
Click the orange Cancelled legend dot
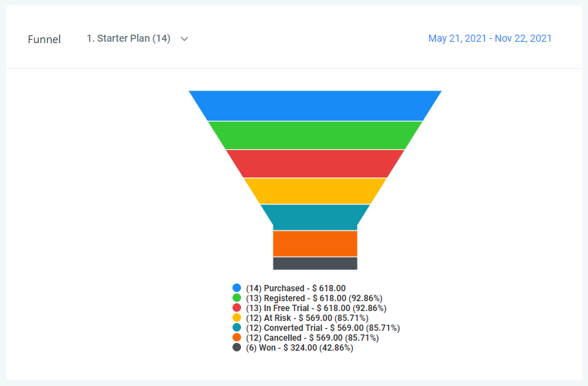click(237, 338)
